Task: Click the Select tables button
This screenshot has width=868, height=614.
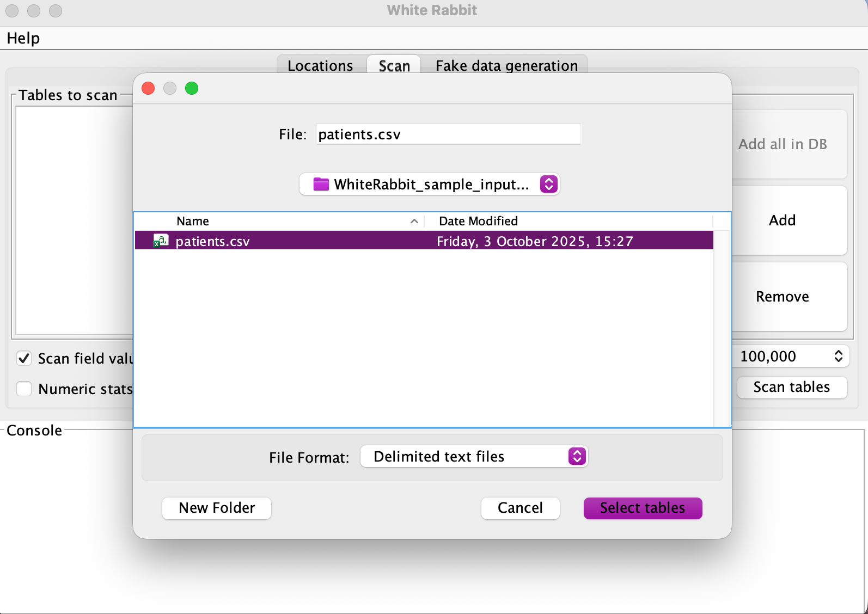Action: click(x=643, y=508)
